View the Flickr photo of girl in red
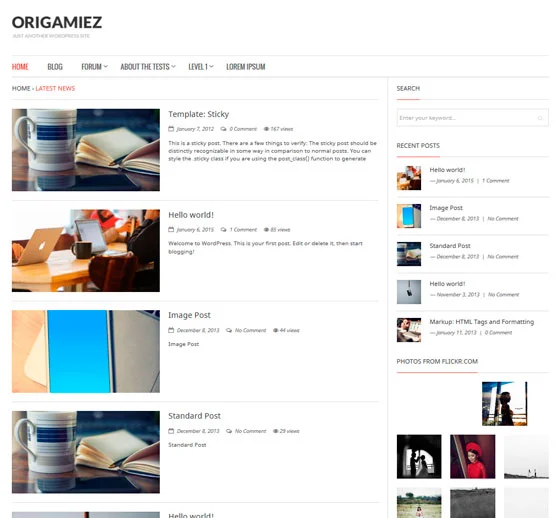Image resolution: width=560 pixels, height=518 pixels. click(472, 457)
